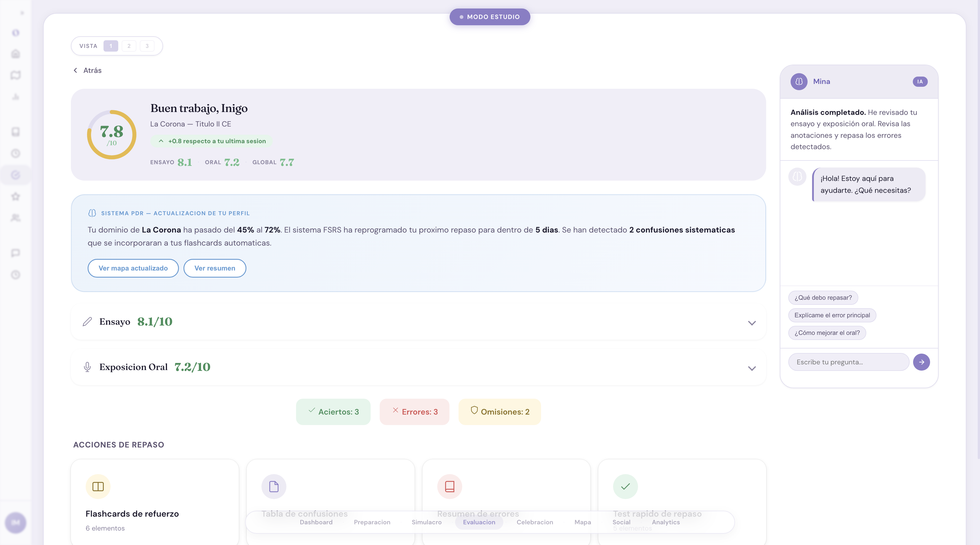980x545 pixels.
Task: Click the La Corona — Titulo II CE subtitle
Action: point(191,124)
